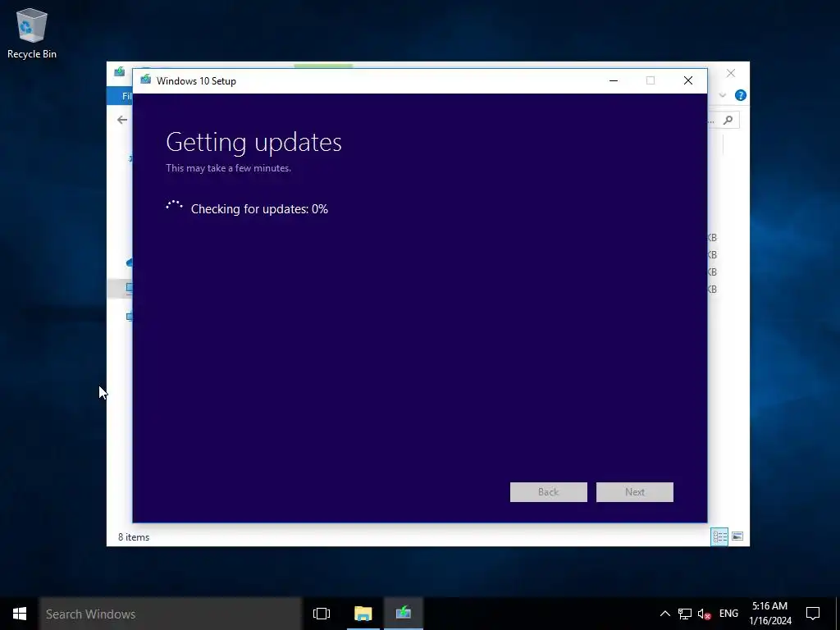840x630 pixels.
Task: Click the 'This may take a few minutes.' text
Action: pyautogui.click(x=228, y=168)
